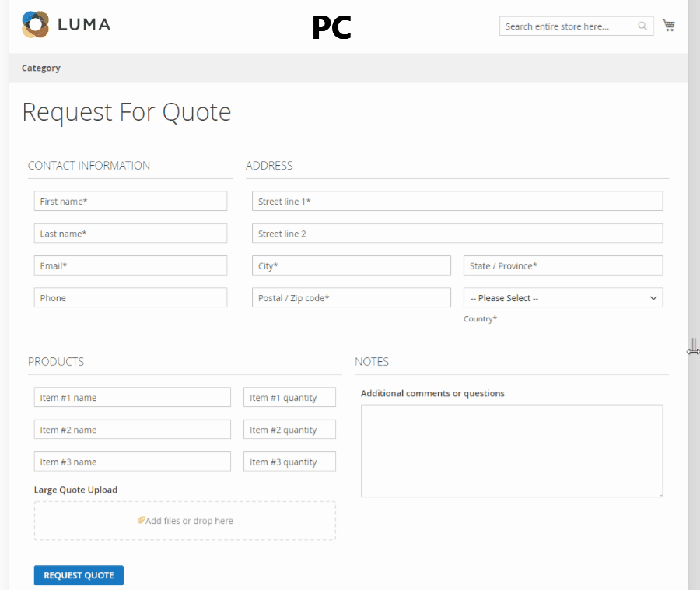The height and width of the screenshot is (590, 700).
Task: Select the Item #3 quantity field
Action: [x=289, y=461]
